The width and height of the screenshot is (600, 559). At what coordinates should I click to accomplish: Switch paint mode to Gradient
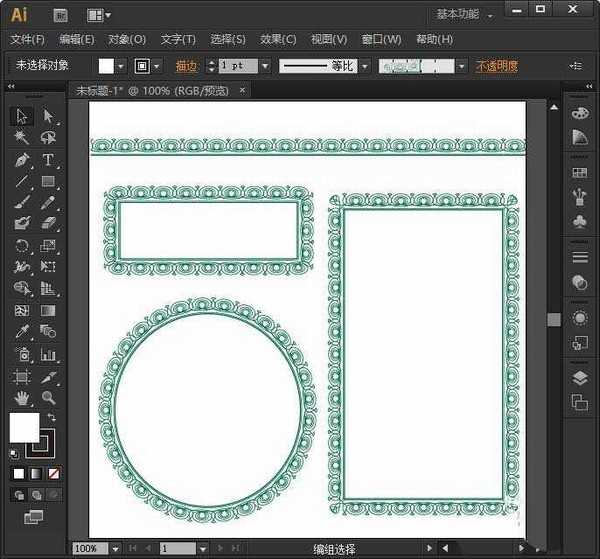pos(36,473)
